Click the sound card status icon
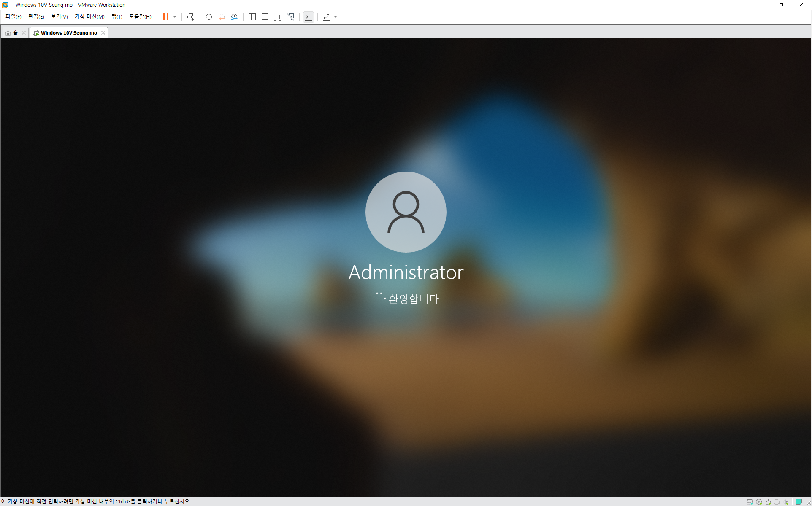 [x=785, y=502]
